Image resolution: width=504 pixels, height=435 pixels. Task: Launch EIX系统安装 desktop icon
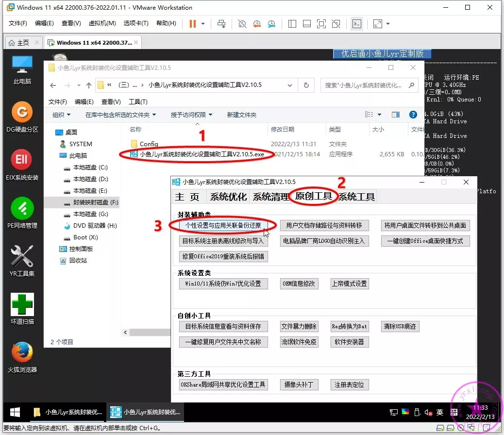coord(22,160)
